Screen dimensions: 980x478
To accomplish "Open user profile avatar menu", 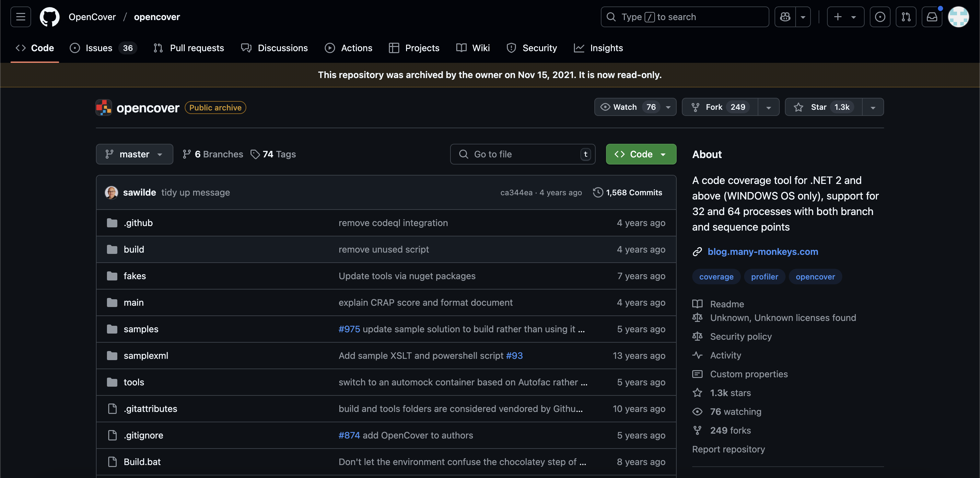I will coord(958,17).
